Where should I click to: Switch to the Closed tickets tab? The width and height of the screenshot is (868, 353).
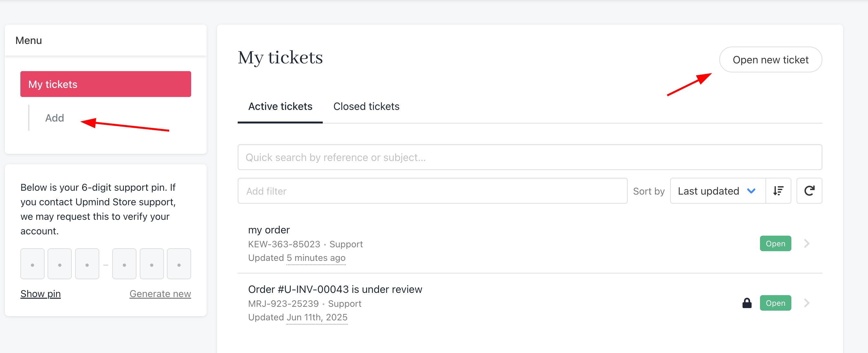pos(366,106)
